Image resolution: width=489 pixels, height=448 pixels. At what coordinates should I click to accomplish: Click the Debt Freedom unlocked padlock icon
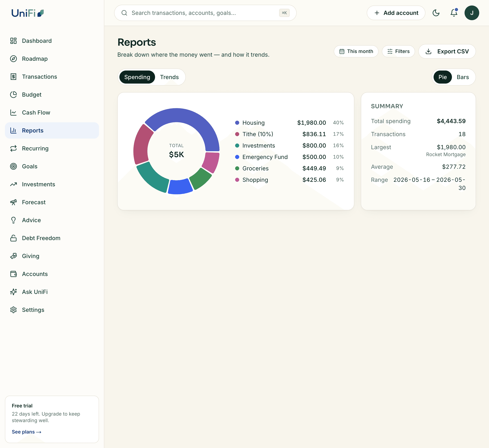(13, 238)
